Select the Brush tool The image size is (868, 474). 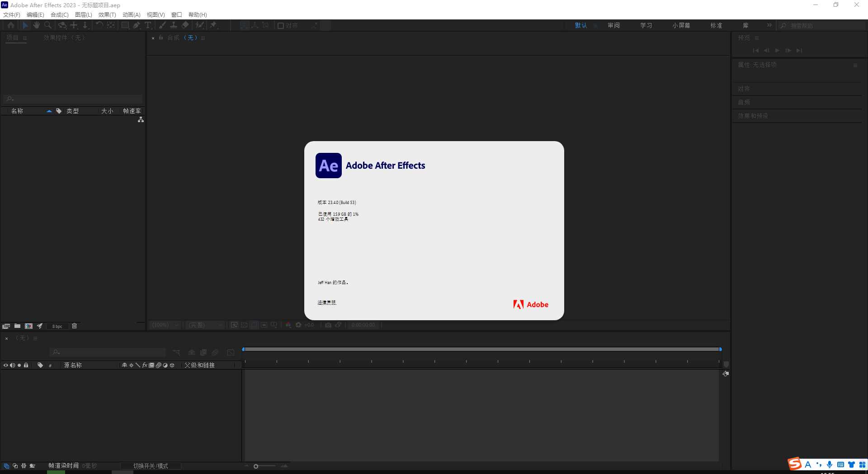162,25
